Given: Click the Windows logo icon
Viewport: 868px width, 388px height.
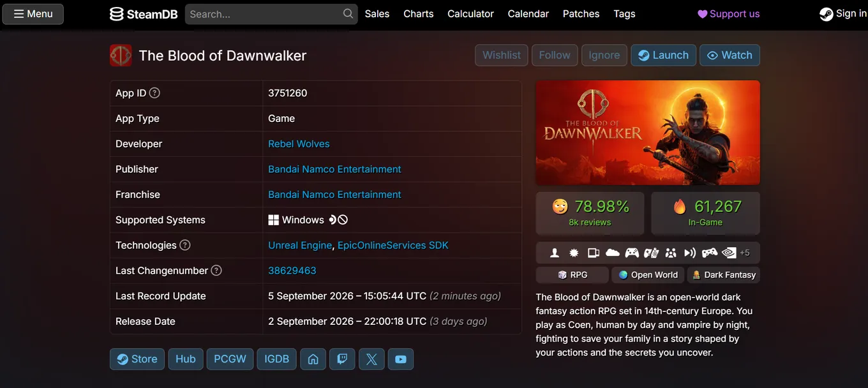Looking at the screenshot, I should click(x=273, y=220).
